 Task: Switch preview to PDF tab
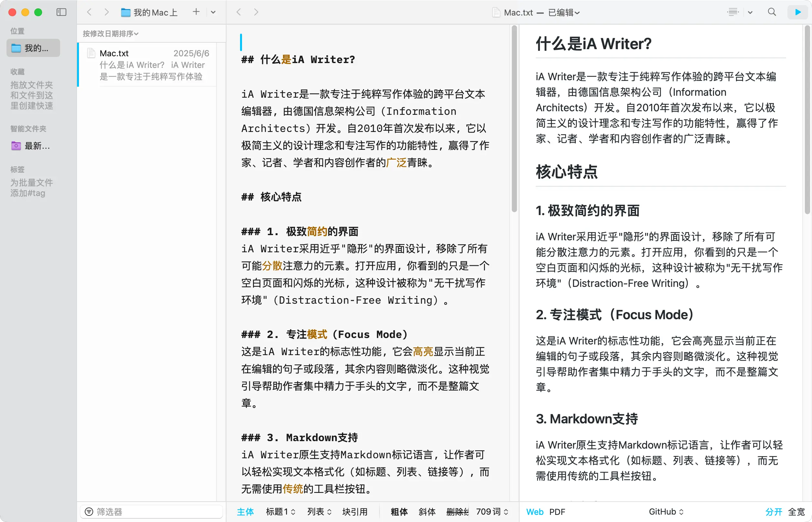click(557, 512)
